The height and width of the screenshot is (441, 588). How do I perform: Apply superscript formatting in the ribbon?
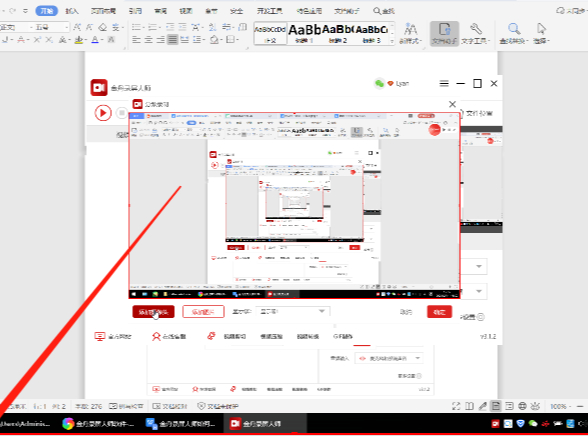[x=37, y=40]
